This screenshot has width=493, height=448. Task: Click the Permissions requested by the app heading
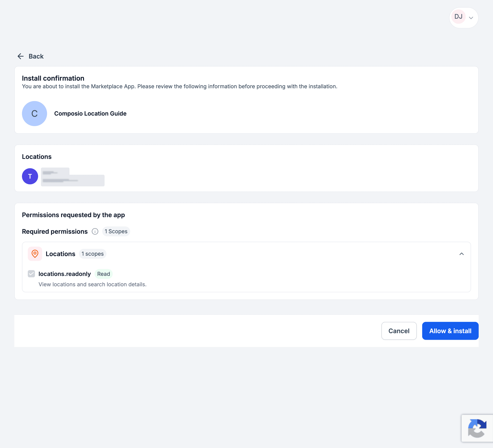click(73, 215)
